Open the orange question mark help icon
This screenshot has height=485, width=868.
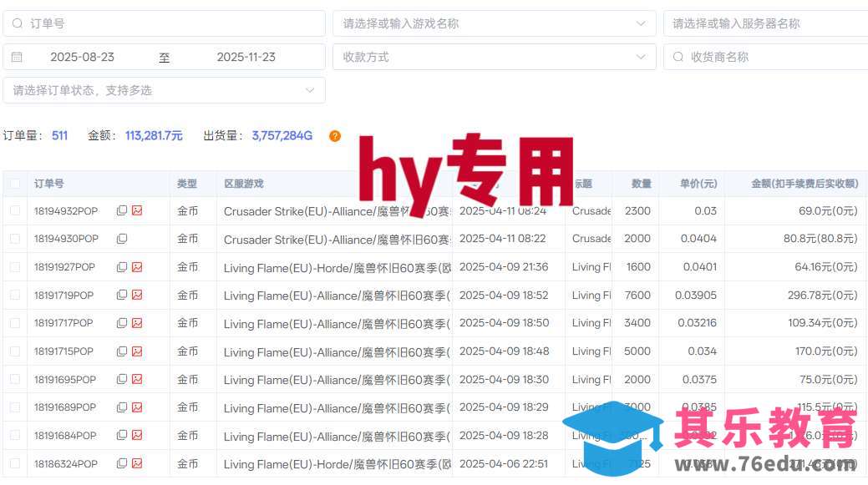coord(334,135)
